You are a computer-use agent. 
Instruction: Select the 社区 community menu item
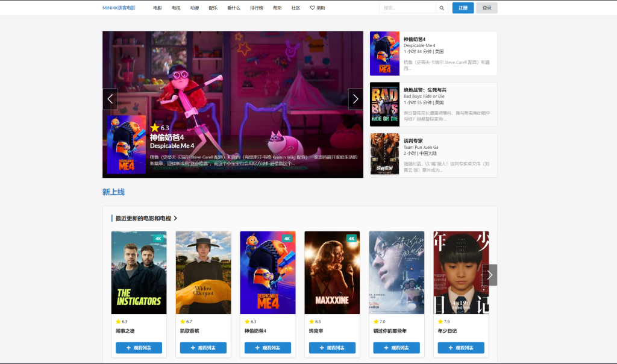[296, 8]
